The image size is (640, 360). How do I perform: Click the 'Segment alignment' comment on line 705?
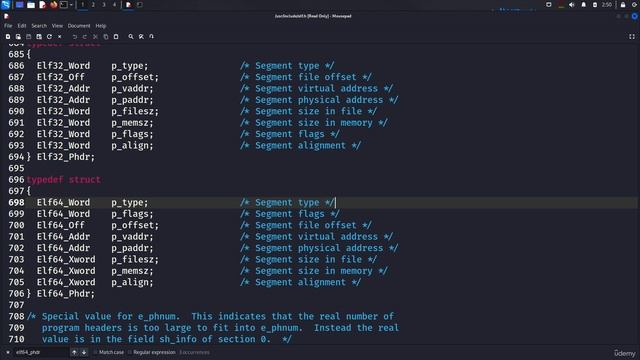[x=300, y=282]
